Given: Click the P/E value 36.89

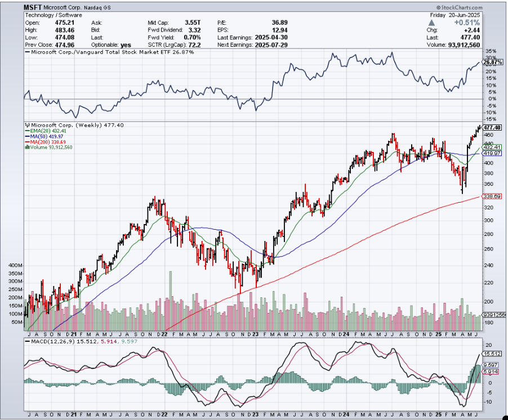Looking at the screenshot, I should pos(279,23).
